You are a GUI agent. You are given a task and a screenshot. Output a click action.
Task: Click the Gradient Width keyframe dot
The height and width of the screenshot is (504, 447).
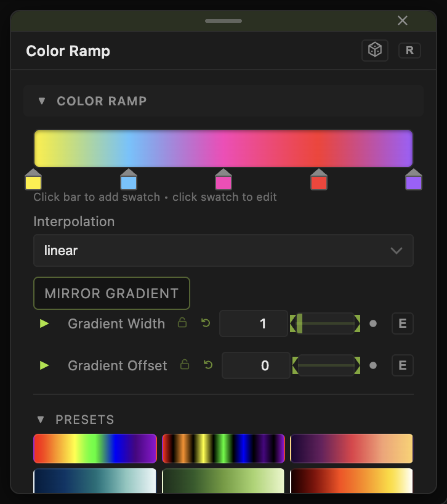[x=373, y=323]
